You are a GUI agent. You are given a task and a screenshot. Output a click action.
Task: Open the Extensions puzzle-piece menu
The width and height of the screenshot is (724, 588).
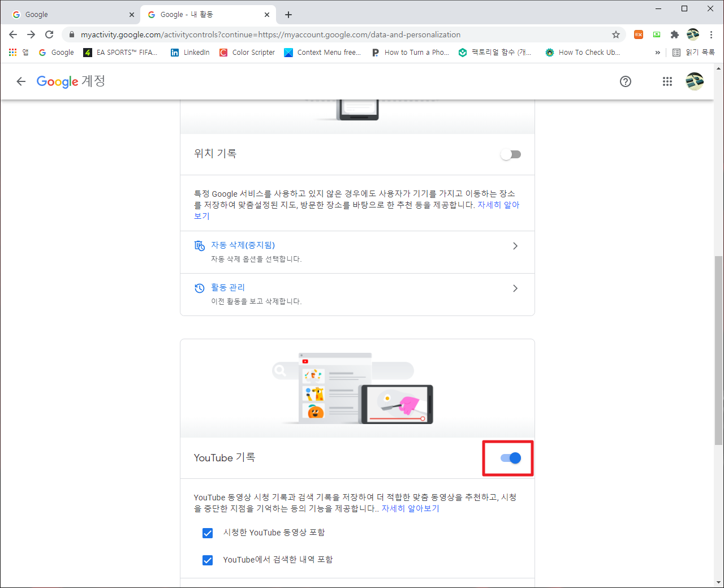click(675, 34)
